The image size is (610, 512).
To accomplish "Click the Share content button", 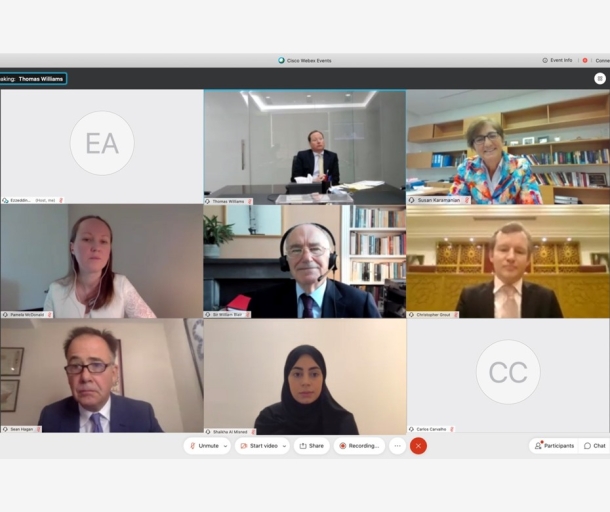I will click(x=312, y=446).
